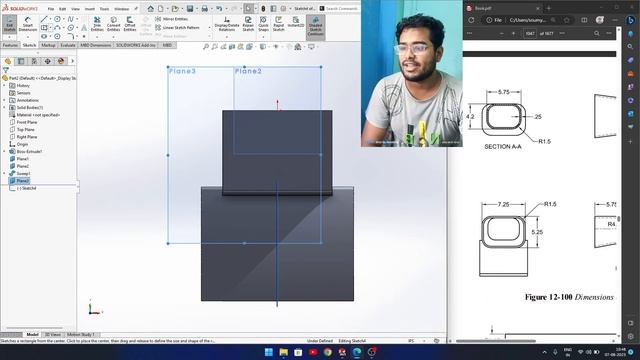Image resolution: width=640 pixels, height=360 pixels.
Task: Click the Print icon in SolidWorks
Action: (x=204, y=9)
